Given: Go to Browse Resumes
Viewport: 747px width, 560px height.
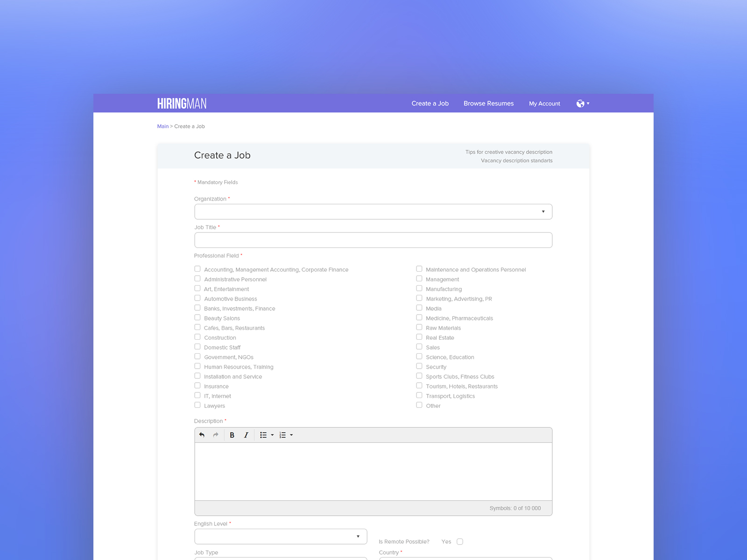Looking at the screenshot, I should click(x=488, y=104).
